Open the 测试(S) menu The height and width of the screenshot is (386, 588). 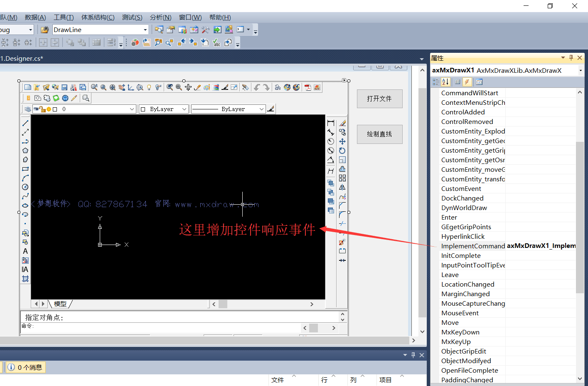click(x=132, y=17)
